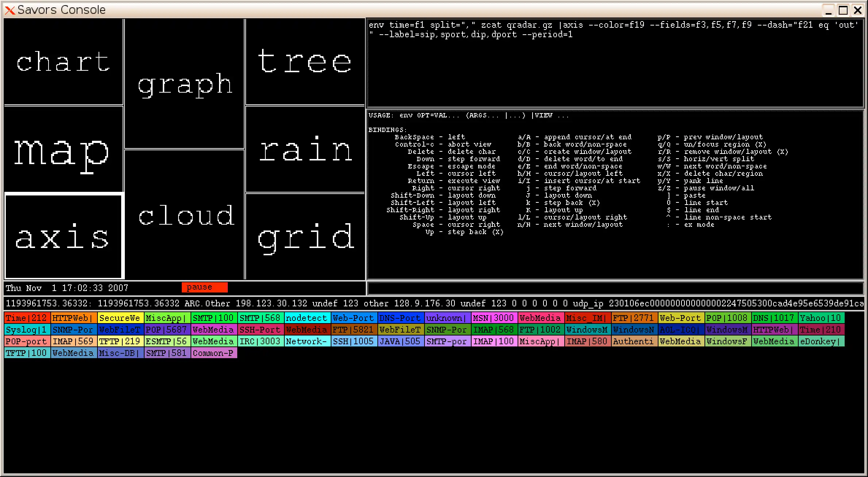Screen dimensions: 868x477
Task: Open the grid view tile
Action: pyautogui.click(x=305, y=237)
